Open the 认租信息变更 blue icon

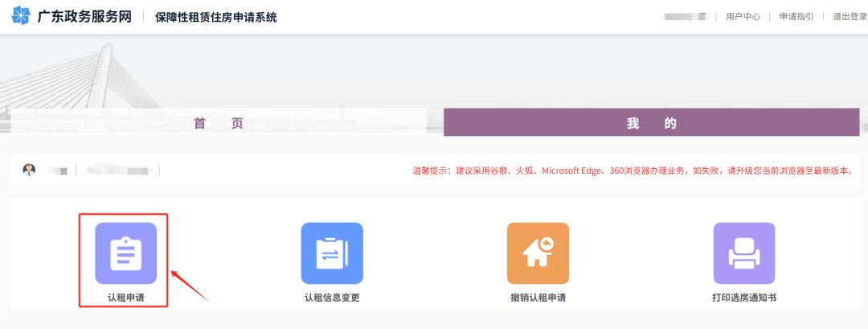click(332, 253)
